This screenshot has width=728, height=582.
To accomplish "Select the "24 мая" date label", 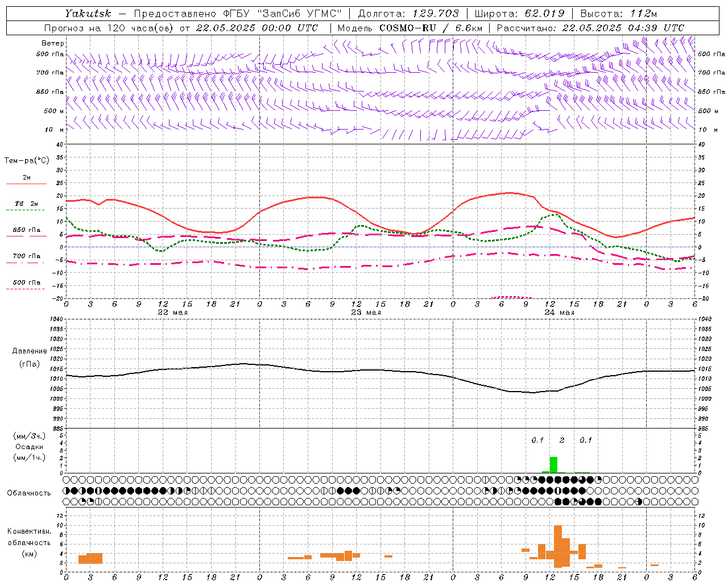I will [559, 313].
